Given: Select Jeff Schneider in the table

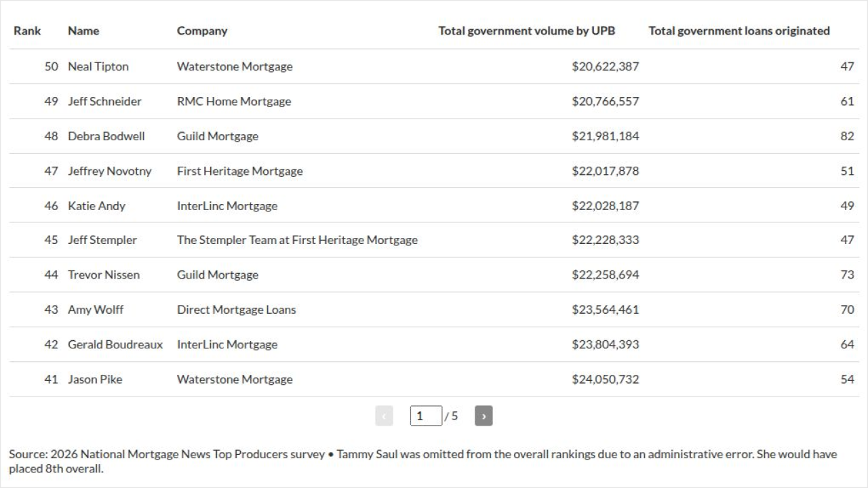Looking at the screenshot, I should coord(105,101).
